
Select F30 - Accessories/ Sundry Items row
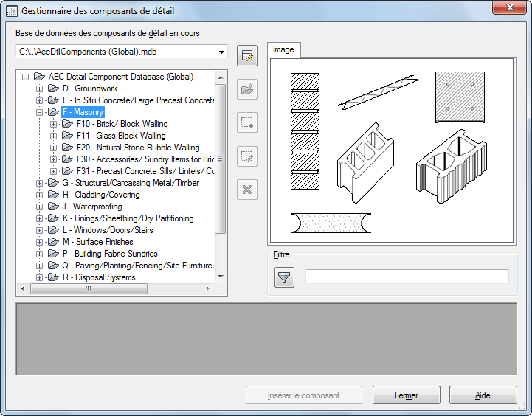145,159
